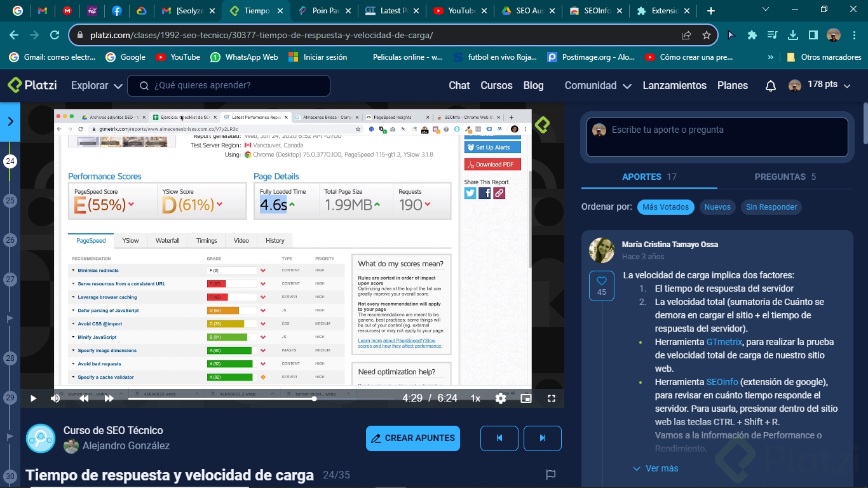Click the flag report icon near the title
Screen dimensions: 868x488
(x=550, y=475)
